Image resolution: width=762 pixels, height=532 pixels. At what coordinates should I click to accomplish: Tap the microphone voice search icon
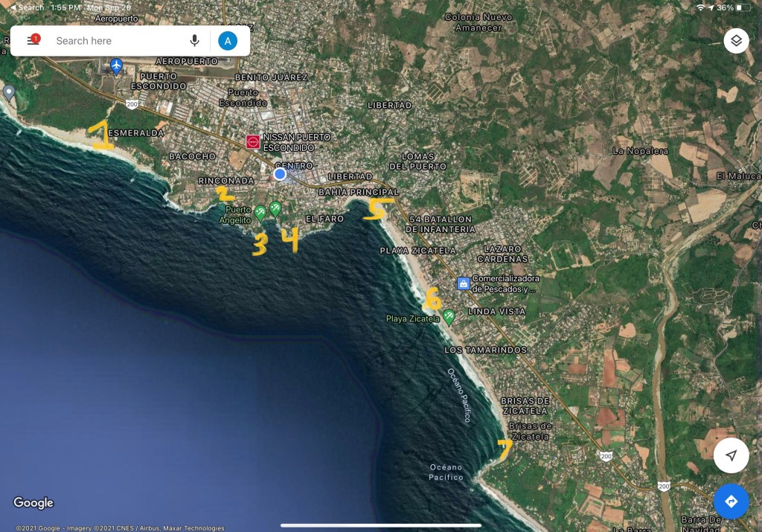coord(194,41)
